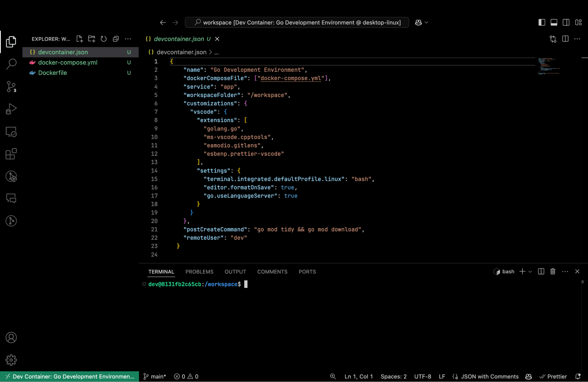Open Explorer more actions menu
Viewport: 588px width, 382px height.
tap(128, 39)
